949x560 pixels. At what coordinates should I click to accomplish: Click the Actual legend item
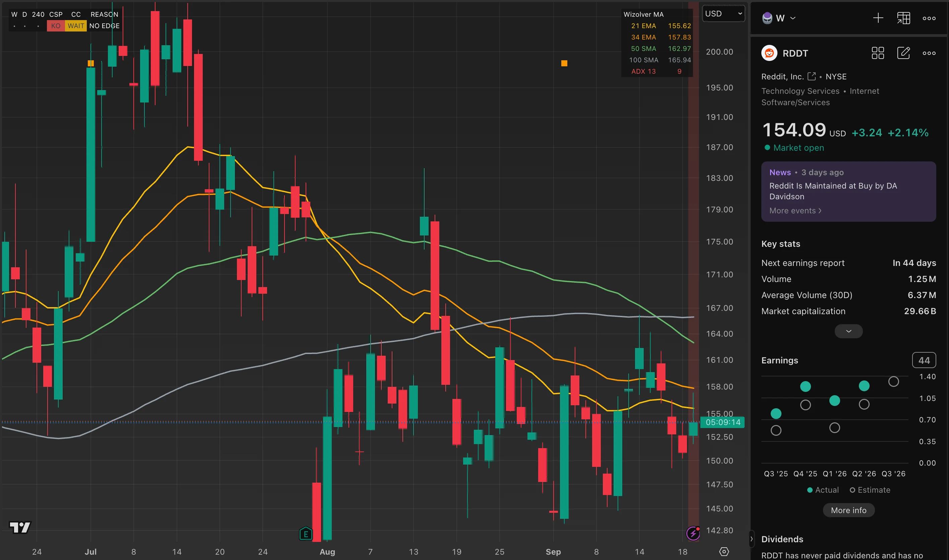[x=823, y=490]
